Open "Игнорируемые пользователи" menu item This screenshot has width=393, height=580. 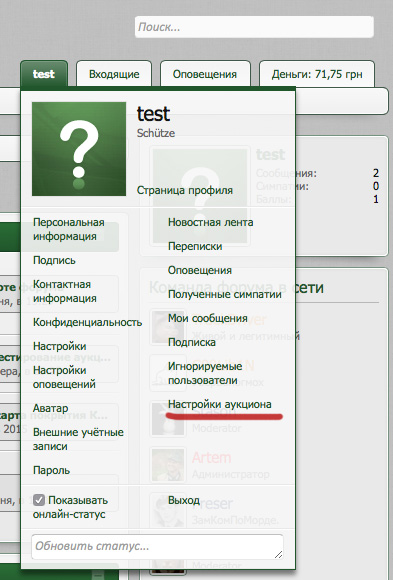[x=205, y=373]
